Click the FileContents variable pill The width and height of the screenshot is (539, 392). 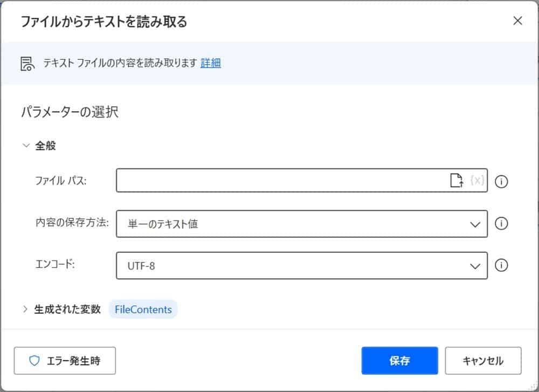[143, 310]
